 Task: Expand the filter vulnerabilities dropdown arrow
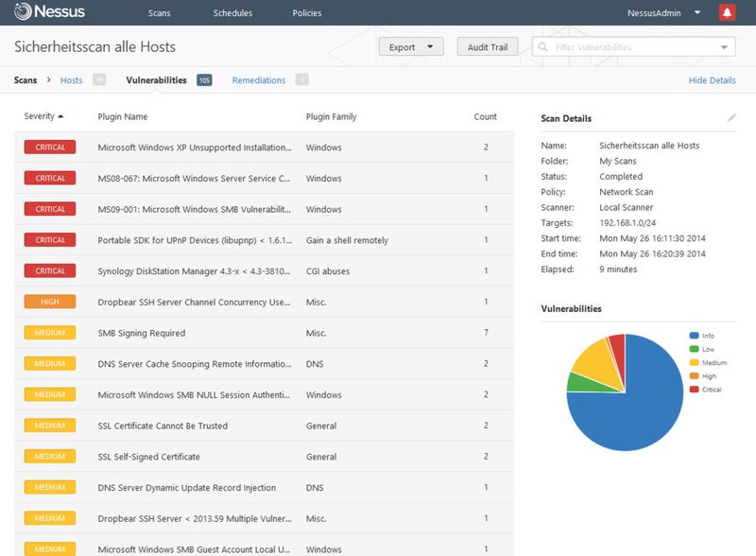(724, 47)
